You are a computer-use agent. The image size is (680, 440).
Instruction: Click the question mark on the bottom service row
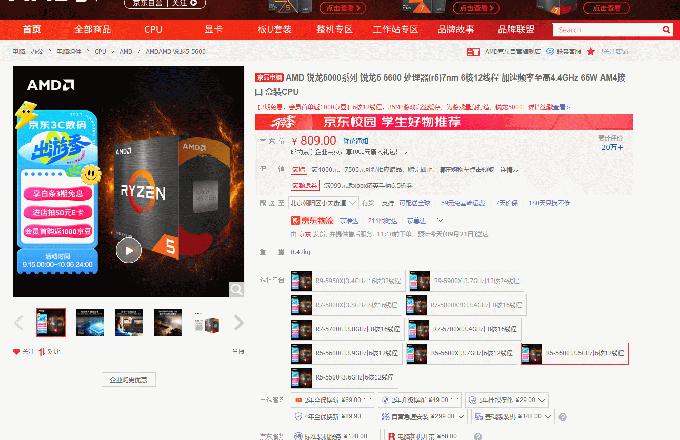coord(477,436)
